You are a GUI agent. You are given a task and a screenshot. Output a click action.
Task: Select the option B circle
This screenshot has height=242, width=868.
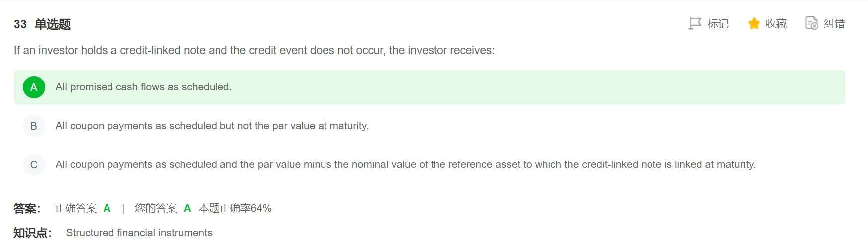(x=34, y=126)
